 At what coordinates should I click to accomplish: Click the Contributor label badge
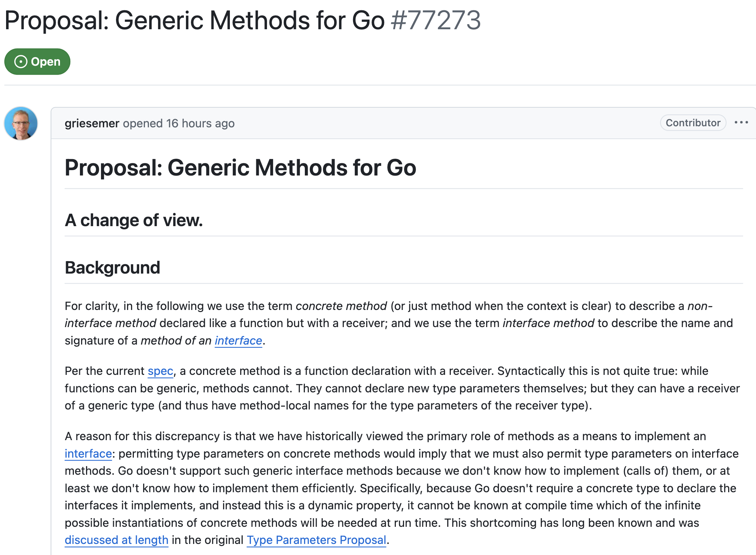click(x=693, y=123)
